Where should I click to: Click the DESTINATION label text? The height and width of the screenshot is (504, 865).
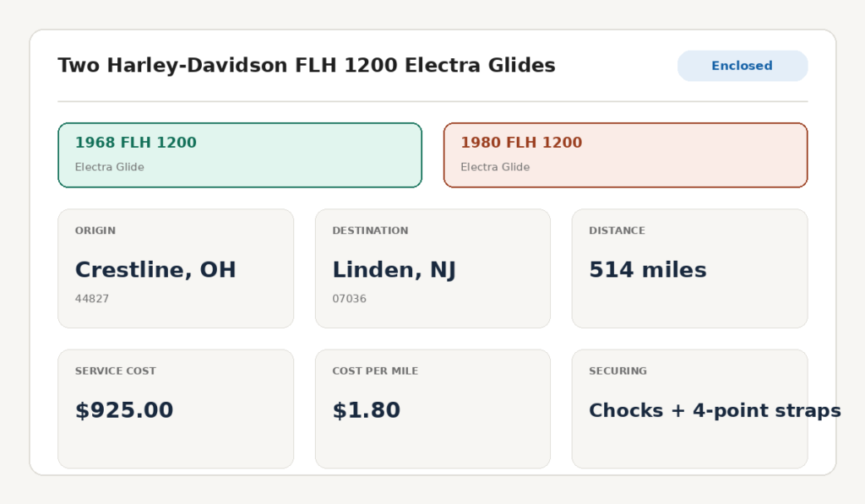(x=370, y=230)
